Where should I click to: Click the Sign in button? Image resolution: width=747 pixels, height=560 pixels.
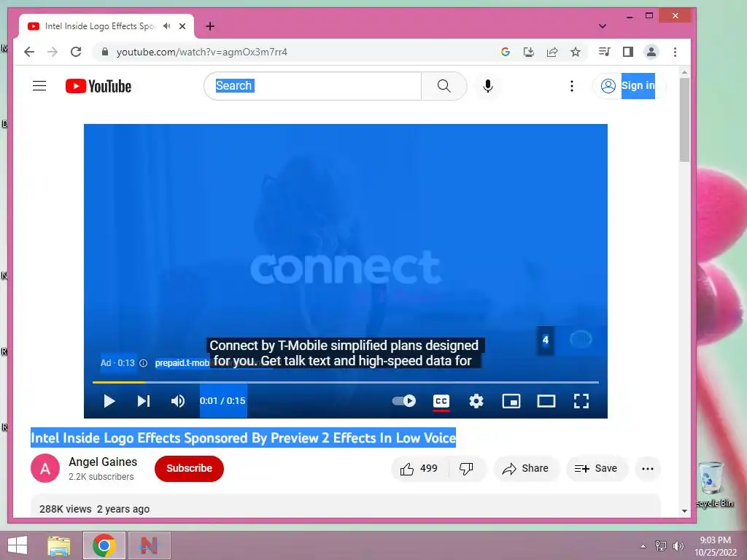[630, 86]
